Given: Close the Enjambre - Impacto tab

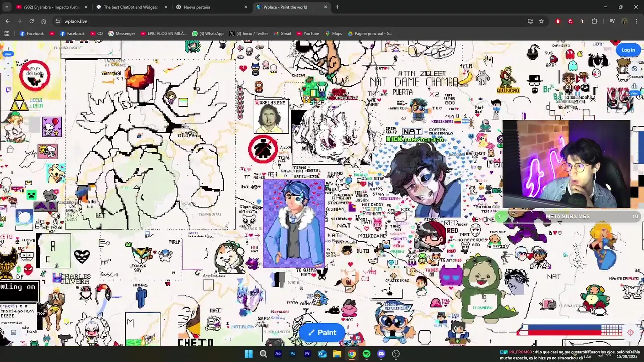Looking at the screenshot, I should 86,7.
